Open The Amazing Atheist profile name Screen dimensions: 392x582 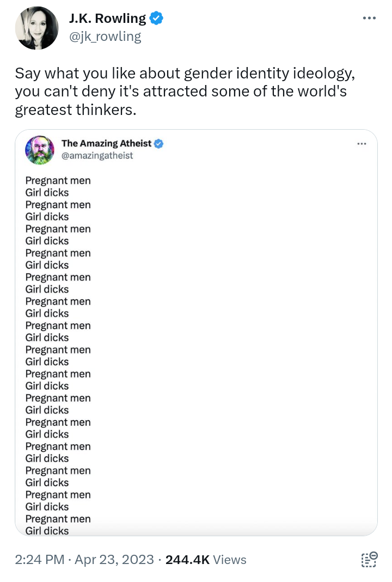106,144
